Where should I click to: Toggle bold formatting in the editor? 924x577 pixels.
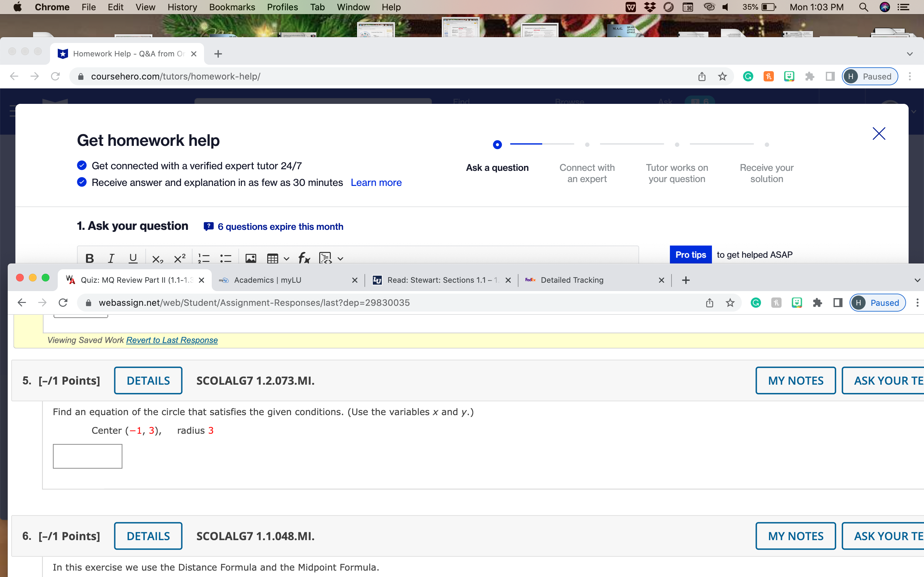pos(89,258)
